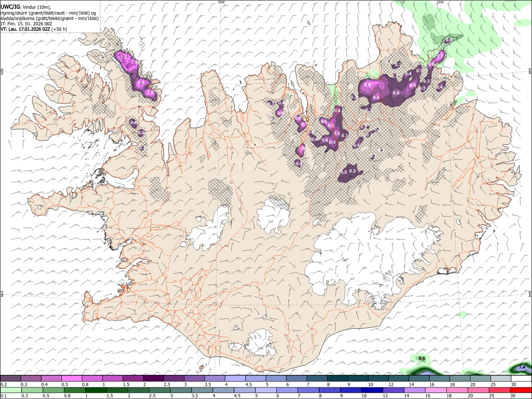Select the bottom-row 30 bright red swatch
Image resolution: width=532 pixels, height=399 pixels.
(522, 390)
